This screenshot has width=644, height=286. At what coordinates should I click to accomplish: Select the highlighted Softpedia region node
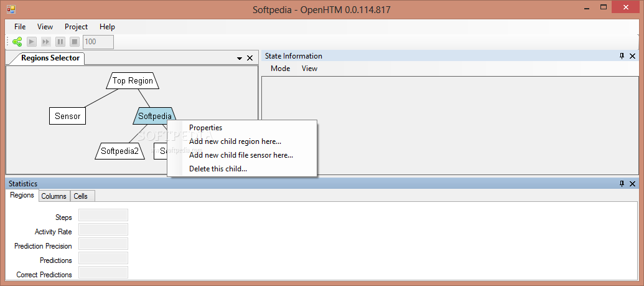(x=154, y=116)
